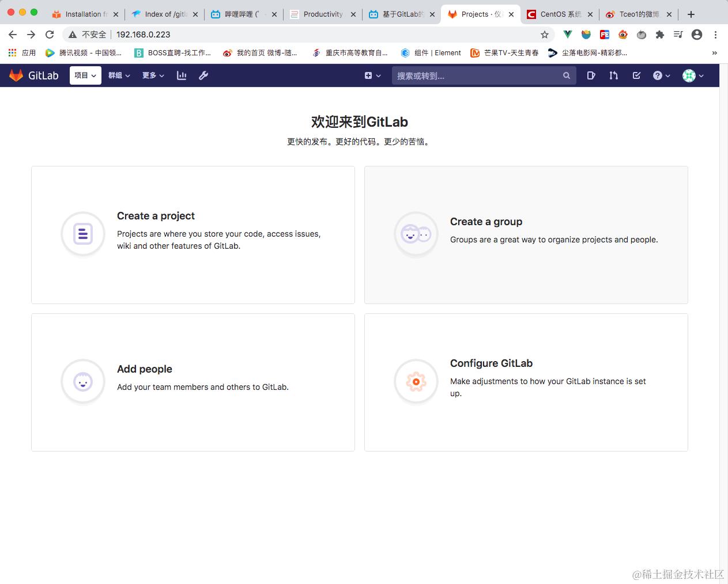Click the 不安全 security warning indicator

click(x=88, y=35)
